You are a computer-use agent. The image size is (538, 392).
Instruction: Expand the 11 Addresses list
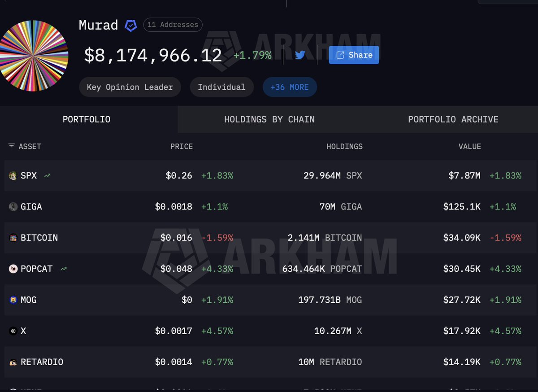(x=173, y=25)
